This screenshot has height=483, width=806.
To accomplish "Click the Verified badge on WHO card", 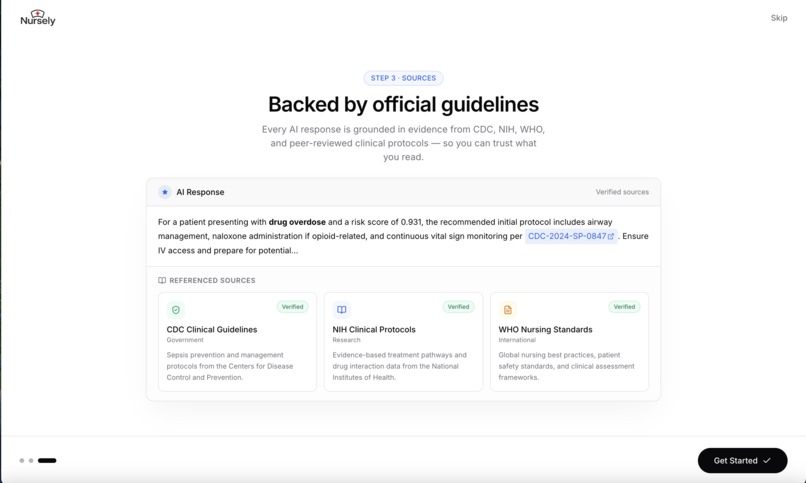I will [x=624, y=307].
